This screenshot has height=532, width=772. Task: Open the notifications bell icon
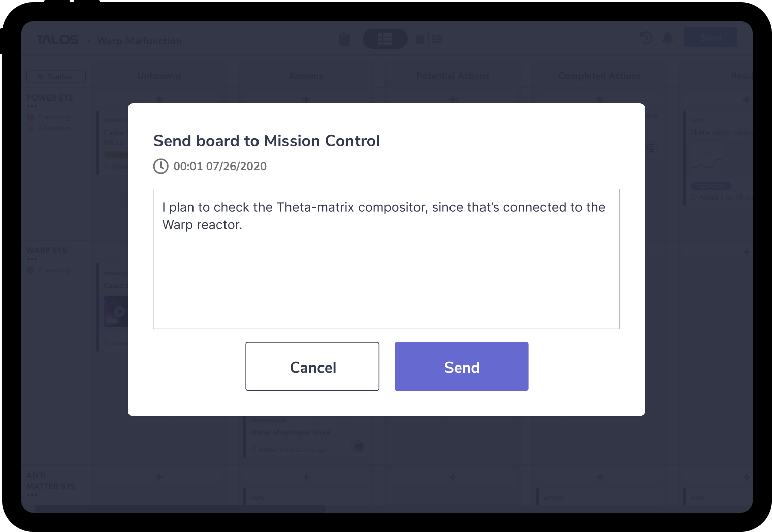(668, 38)
